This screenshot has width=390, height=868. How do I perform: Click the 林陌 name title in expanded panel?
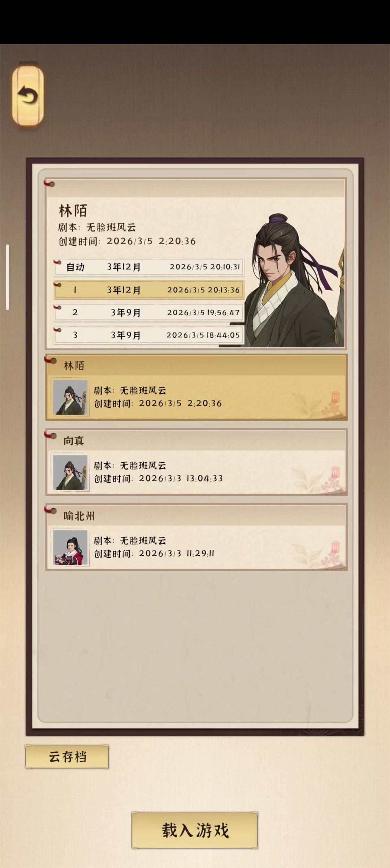[73, 210]
